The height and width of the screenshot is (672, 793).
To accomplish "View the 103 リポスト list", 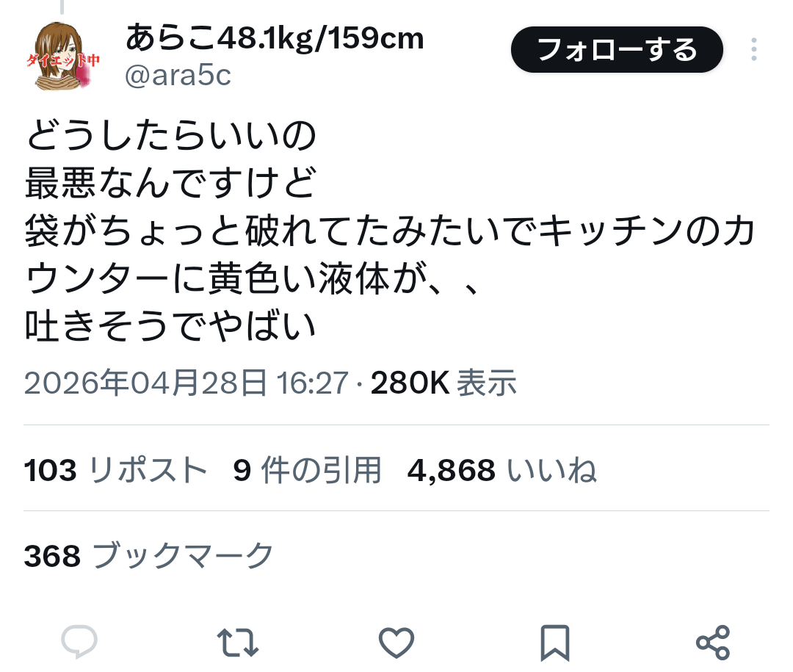I will tap(115, 469).
